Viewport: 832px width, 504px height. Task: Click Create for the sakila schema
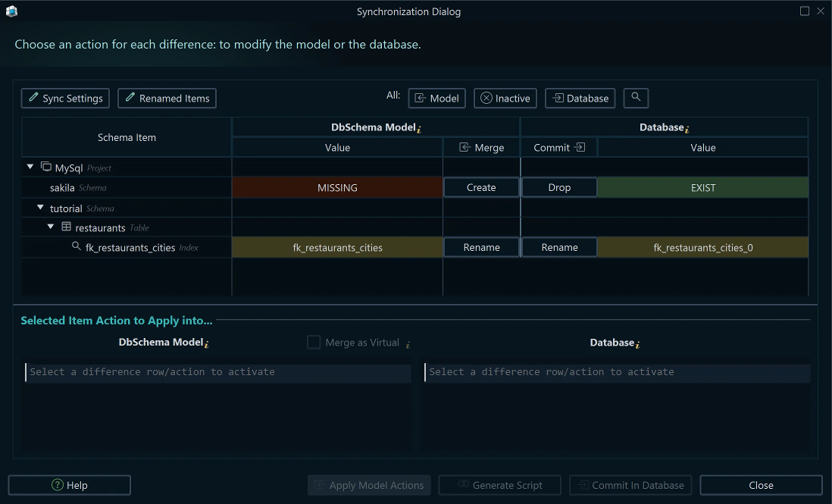481,187
